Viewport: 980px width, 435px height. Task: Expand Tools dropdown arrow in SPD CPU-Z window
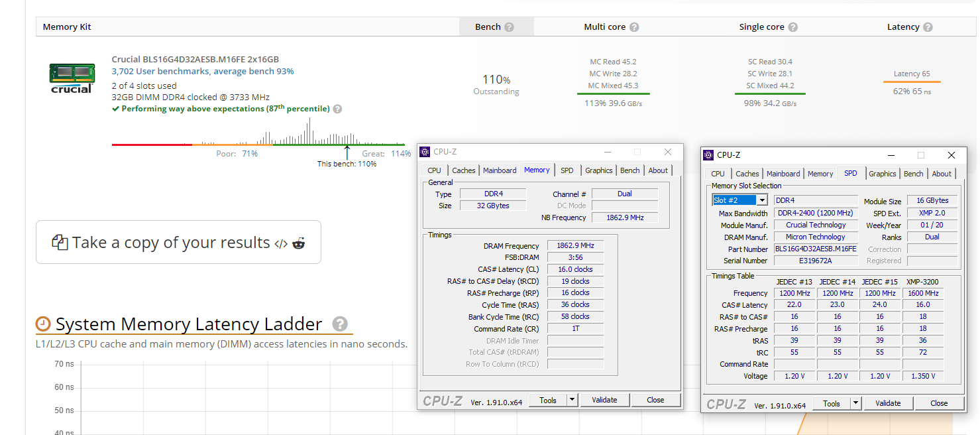pos(856,403)
